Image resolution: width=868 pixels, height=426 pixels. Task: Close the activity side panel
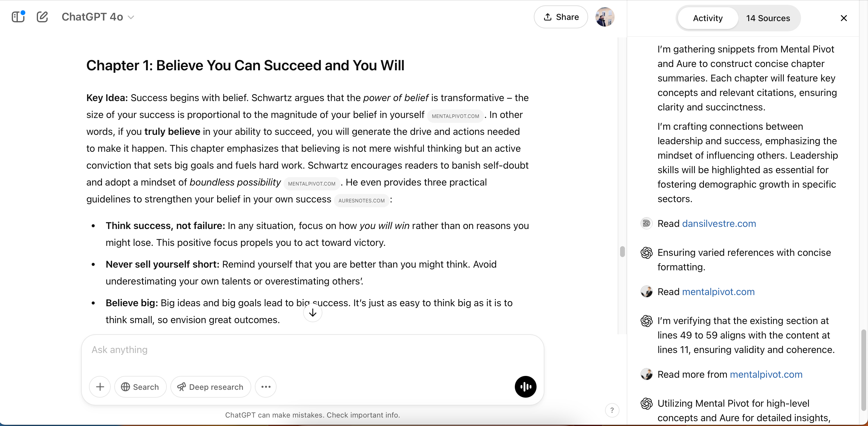[843, 18]
